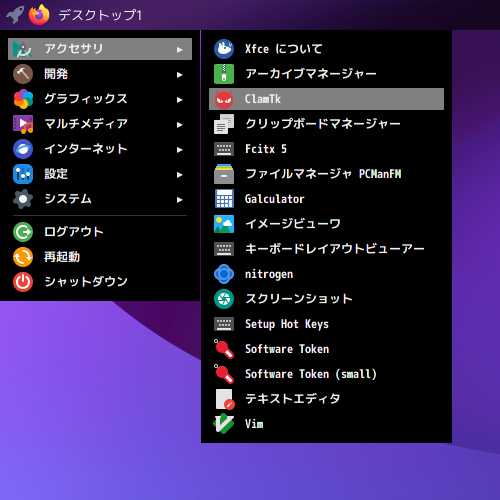The image size is (500, 500).
Task: Expand the グラフィックス submenu arrow
Action: coord(180,100)
